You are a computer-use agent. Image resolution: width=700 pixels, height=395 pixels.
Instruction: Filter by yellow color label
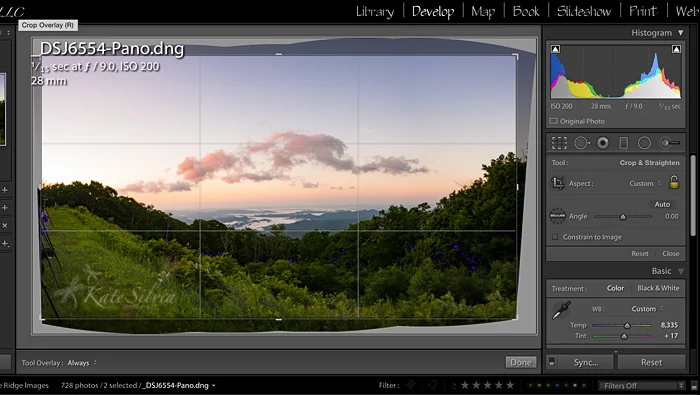pos(539,385)
